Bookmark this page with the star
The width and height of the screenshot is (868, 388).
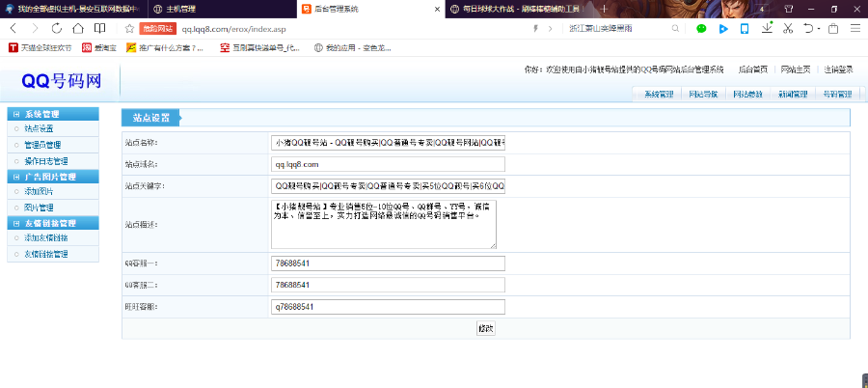click(129, 29)
